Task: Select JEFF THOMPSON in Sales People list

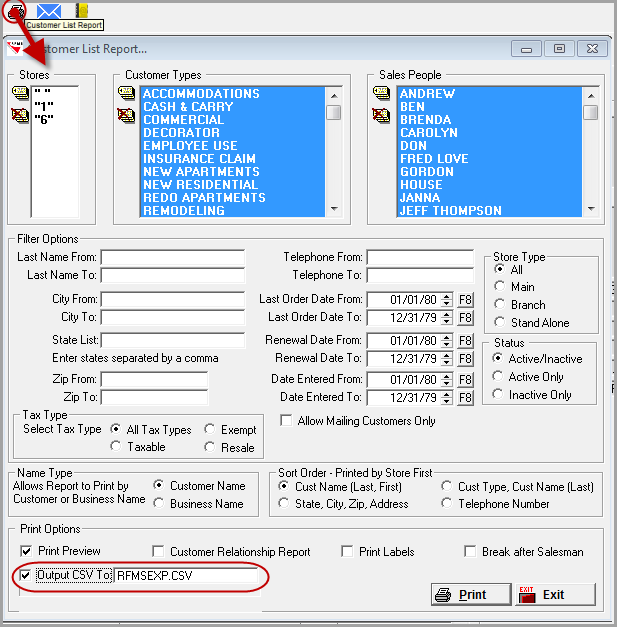Action: [489, 211]
